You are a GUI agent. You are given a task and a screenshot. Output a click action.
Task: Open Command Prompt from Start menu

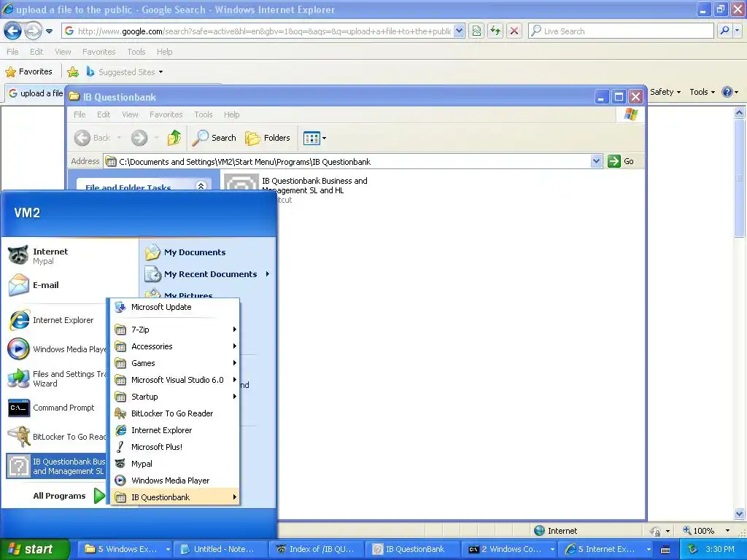click(52, 408)
